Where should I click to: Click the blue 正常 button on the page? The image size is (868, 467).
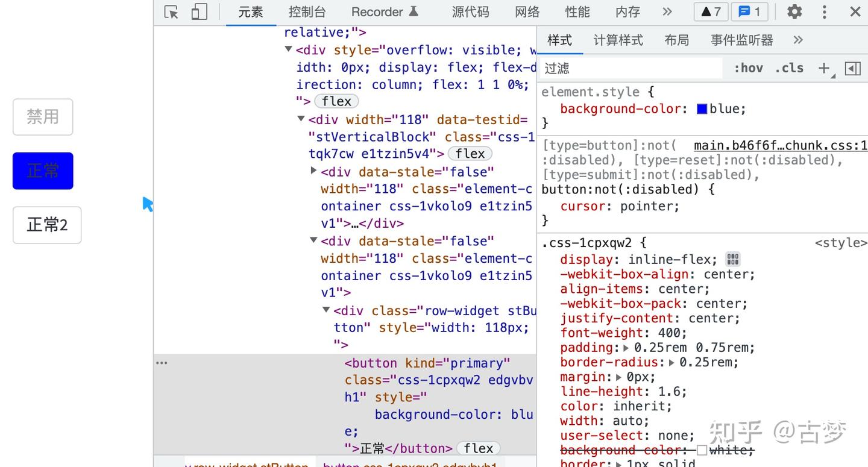[x=43, y=171]
